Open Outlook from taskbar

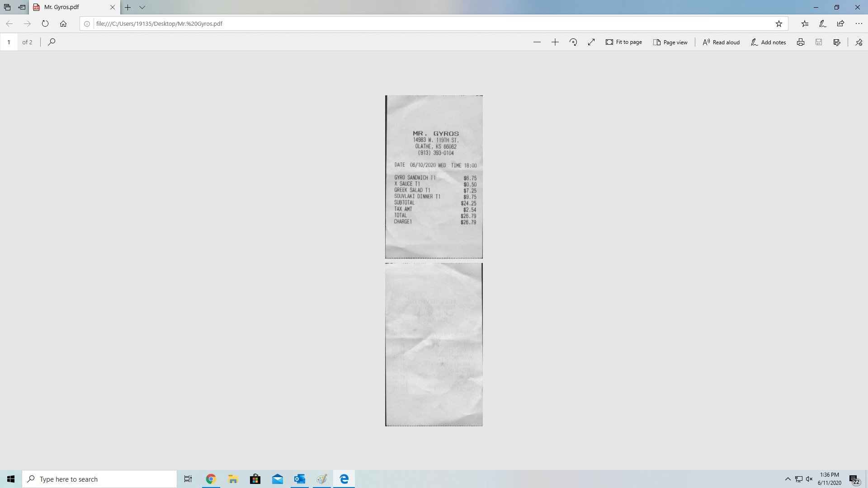click(299, 479)
